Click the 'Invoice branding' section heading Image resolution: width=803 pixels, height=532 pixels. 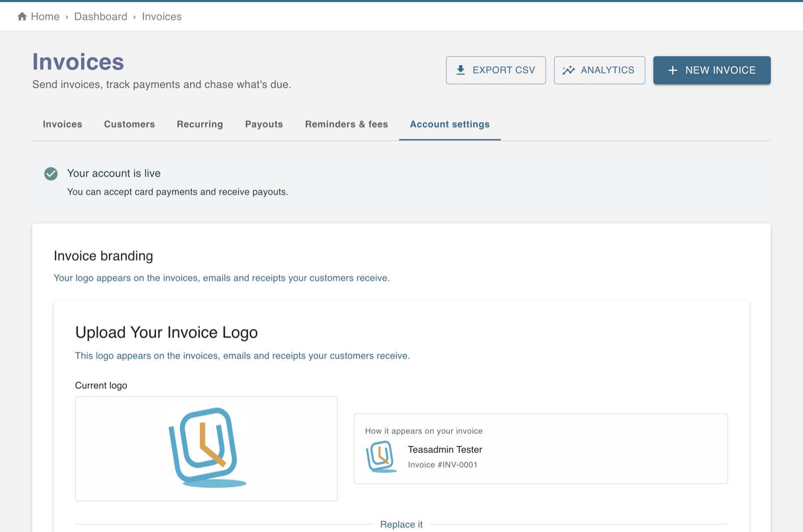pyautogui.click(x=103, y=256)
